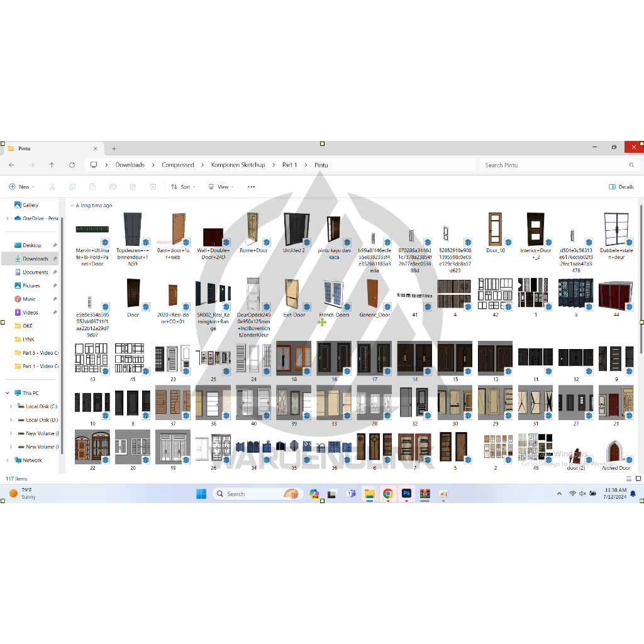Expand the Network tree node
Screen dimensions: 644x644
8,460
